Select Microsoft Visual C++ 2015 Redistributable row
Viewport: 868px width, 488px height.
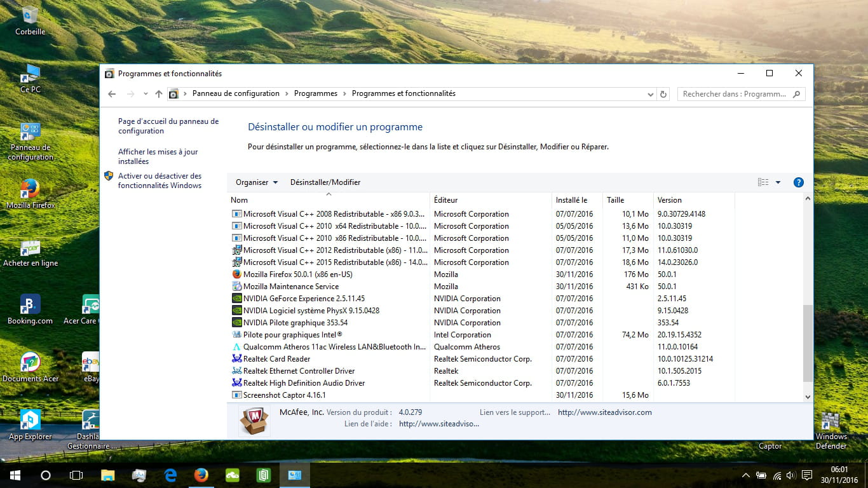[x=483, y=262]
